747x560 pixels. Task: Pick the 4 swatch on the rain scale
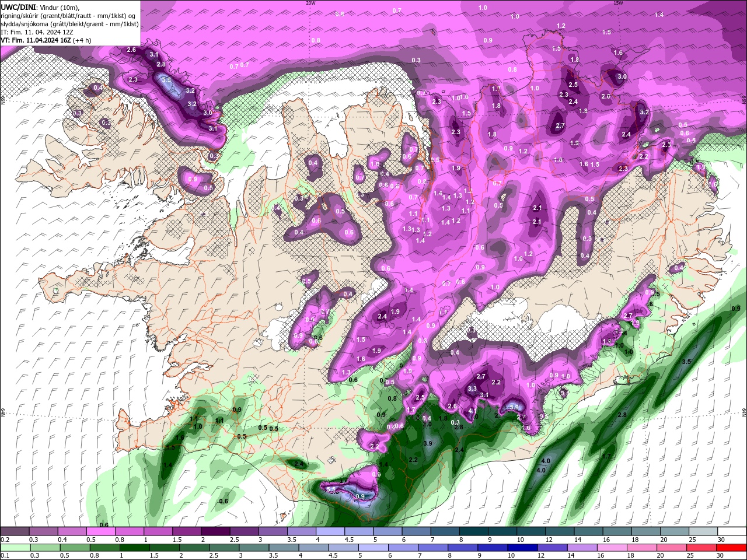[313, 548]
